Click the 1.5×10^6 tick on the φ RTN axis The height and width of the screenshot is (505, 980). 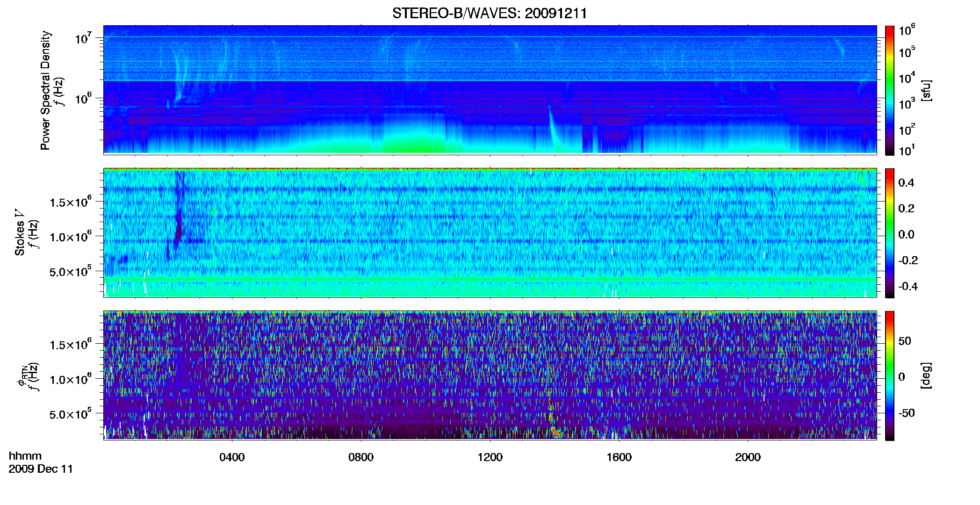(x=71, y=345)
